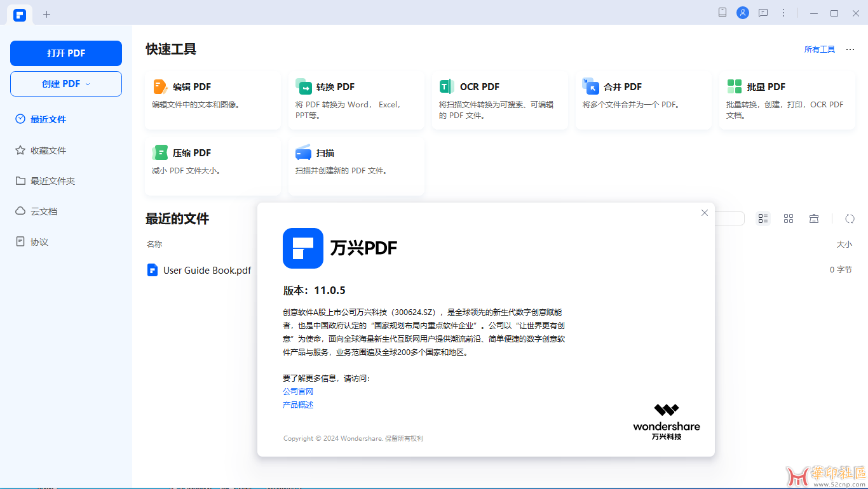
Task: Click the 压缩 PDF tool icon
Action: click(x=160, y=153)
